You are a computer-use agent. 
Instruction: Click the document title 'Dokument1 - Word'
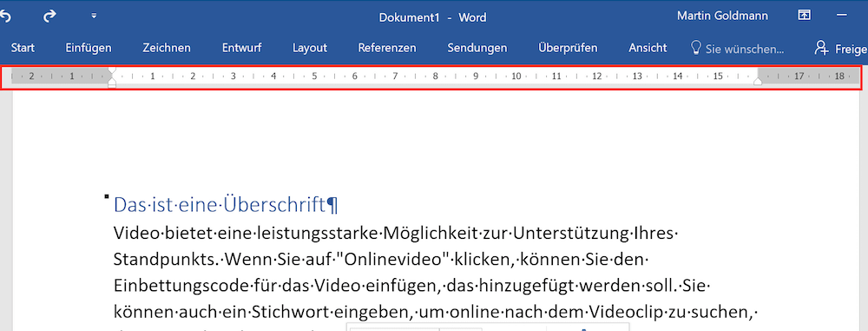click(x=433, y=17)
